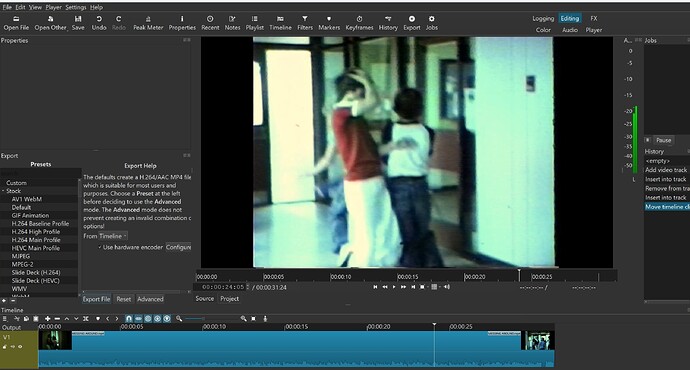
Task: Click the Configure hardware encoder button
Action: (x=178, y=247)
